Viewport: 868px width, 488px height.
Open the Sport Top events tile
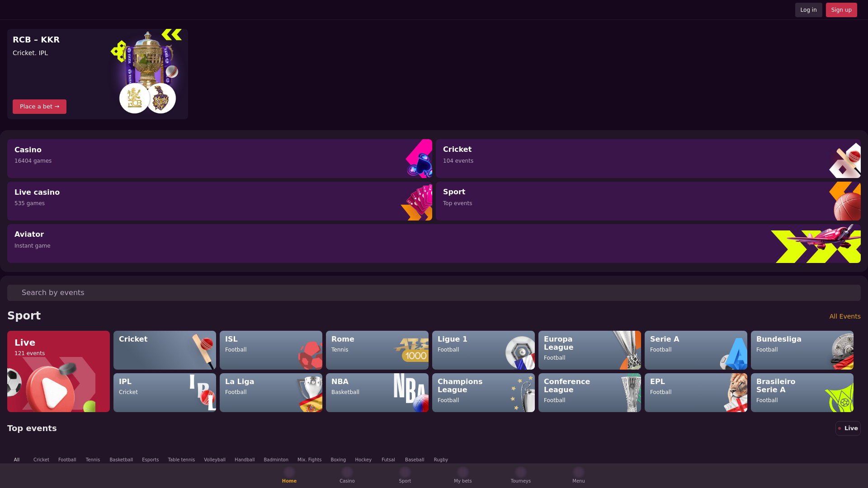coord(648,201)
